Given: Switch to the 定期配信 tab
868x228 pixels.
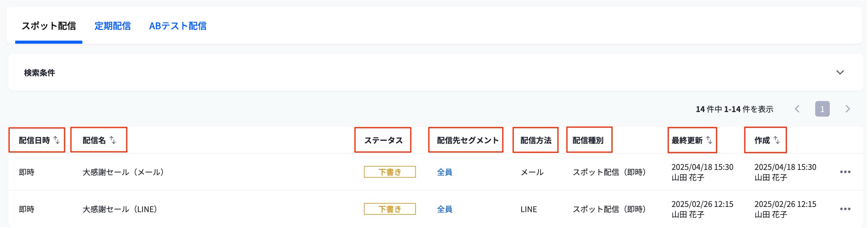Looking at the screenshot, I should pos(112,26).
